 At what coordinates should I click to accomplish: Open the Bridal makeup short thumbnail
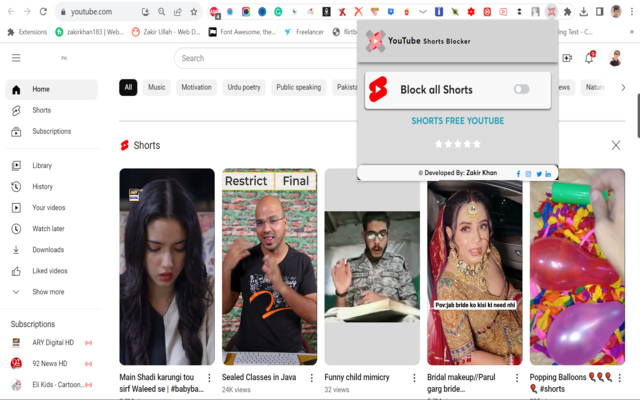(x=475, y=273)
